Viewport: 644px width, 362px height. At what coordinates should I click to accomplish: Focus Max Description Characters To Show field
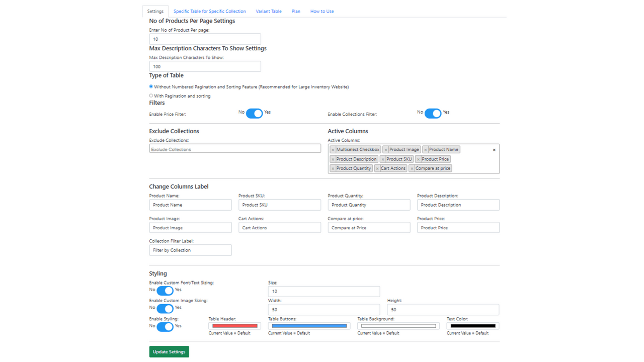205,66
